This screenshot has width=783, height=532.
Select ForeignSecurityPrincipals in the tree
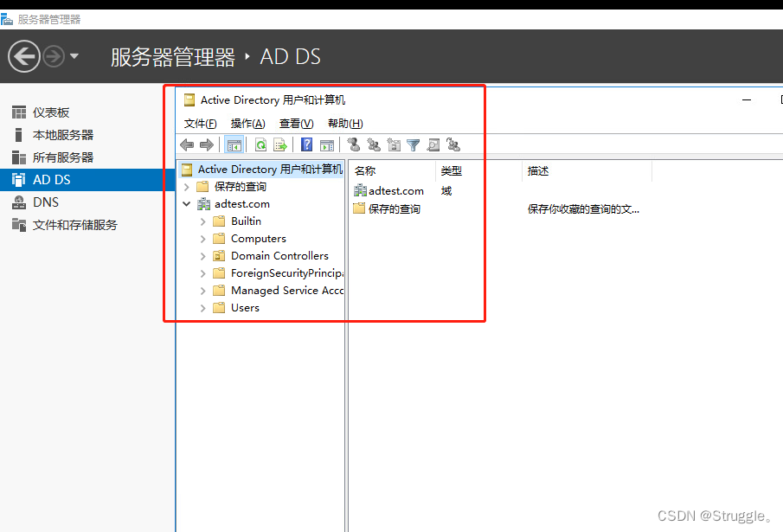tap(286, 273)
